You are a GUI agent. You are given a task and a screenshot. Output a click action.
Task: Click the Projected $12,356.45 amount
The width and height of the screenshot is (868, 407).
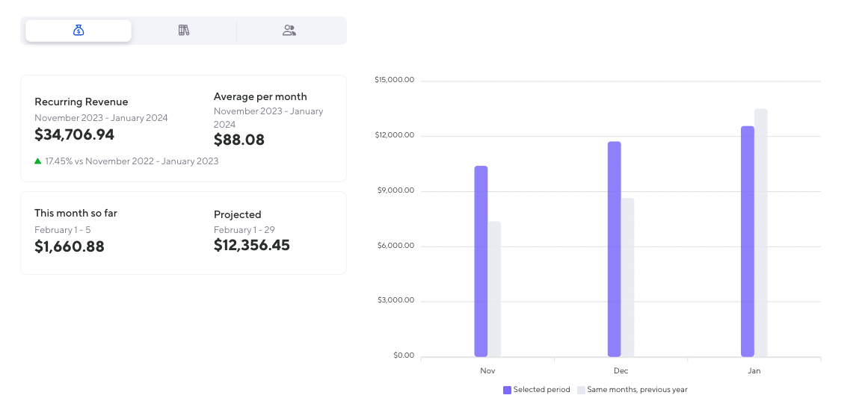coord(252,246)
